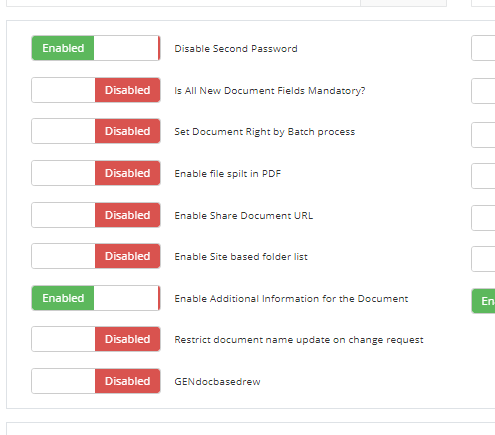Image resolution: width=495 pixels, height=435 pixels.
Task: Select the 'Set Document Right by Batch process' text
Action: (x=265, y=132)
